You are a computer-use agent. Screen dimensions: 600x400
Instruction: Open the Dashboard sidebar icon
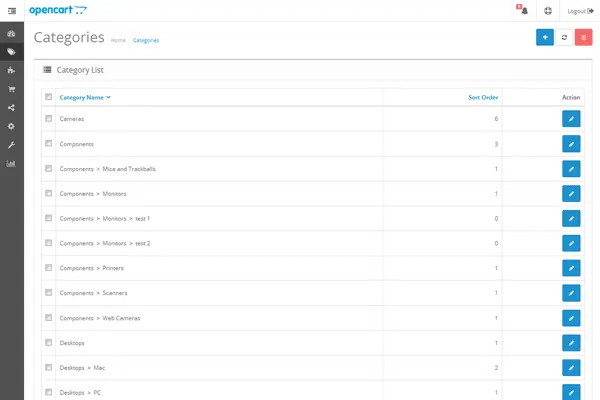11,34
